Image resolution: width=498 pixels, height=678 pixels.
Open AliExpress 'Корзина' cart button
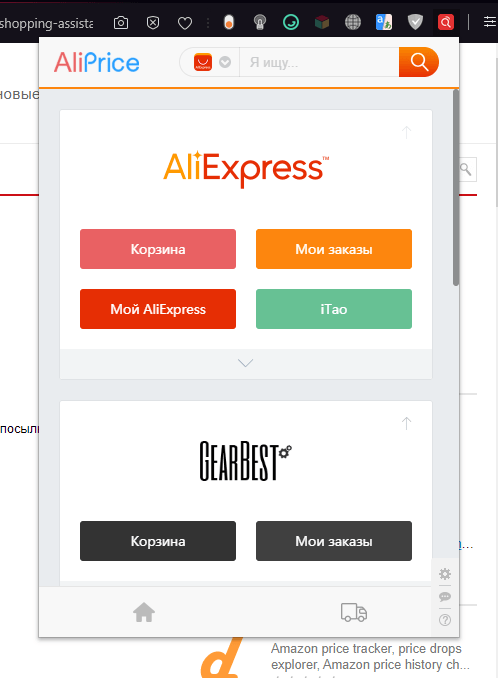158,249
